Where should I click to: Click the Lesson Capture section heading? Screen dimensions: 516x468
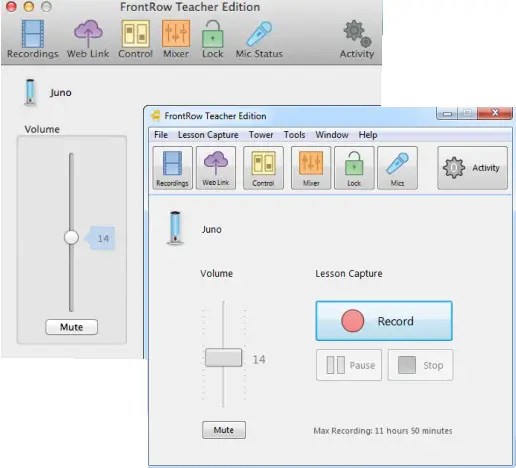coord(349,273)
